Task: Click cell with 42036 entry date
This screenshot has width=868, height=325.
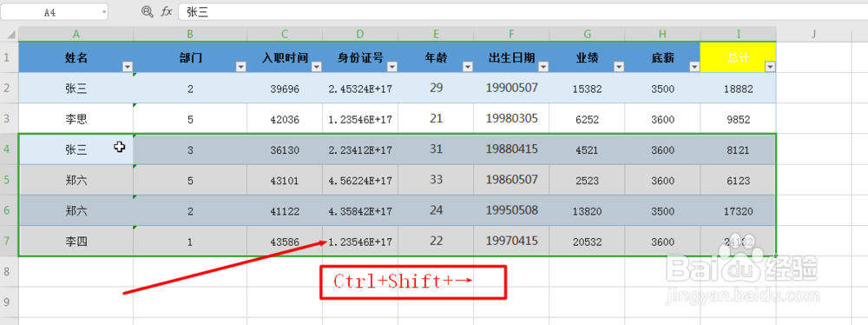Action: pos(285,118)
